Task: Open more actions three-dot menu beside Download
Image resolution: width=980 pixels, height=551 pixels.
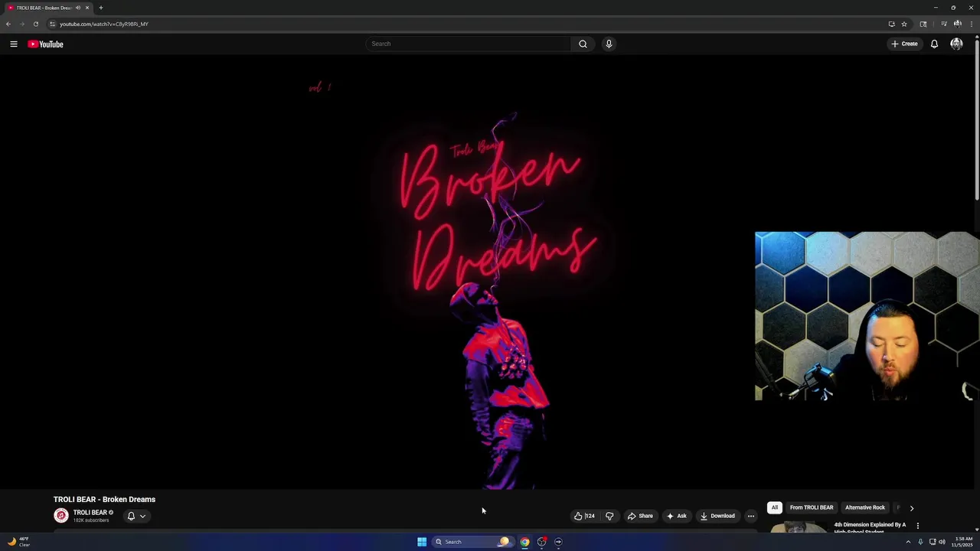Action: click(x=751, y=516)
